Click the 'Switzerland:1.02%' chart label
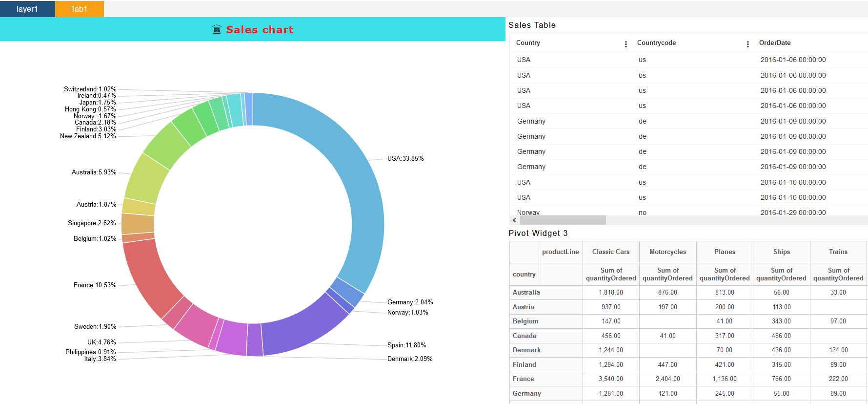Image resolution: width=868 pixels, height=404 pixels. click(90, 89)
